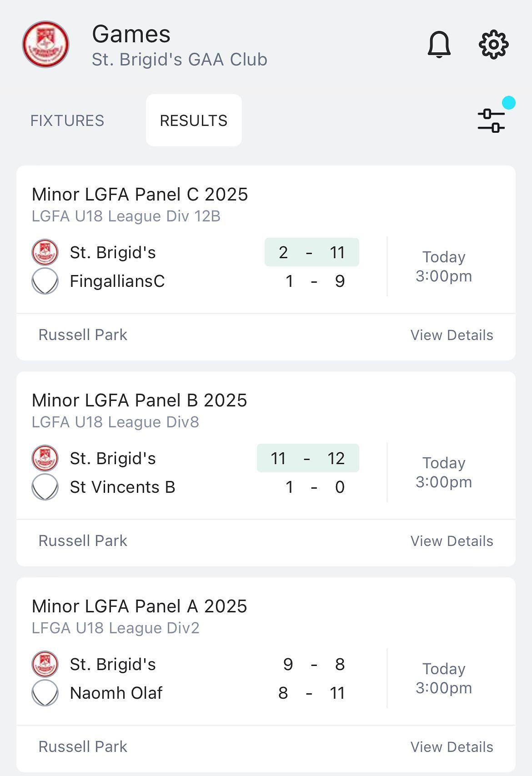Screen dimensions: 532x776
Task: Select the Results tab
Action: (x=194, y=120)
